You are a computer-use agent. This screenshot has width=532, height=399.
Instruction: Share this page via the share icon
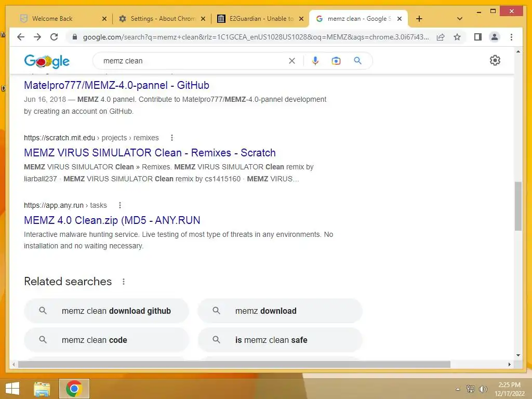[441, 37]
